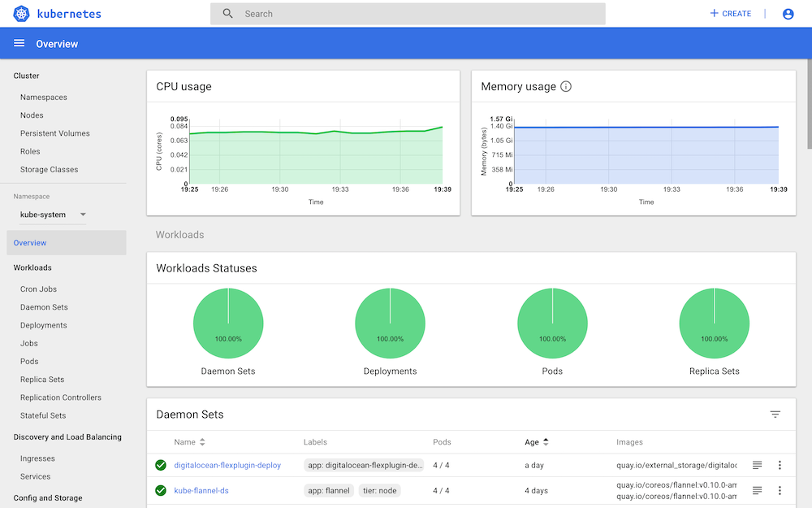This screenshot has width=812, height=508.
Task: Switch to the Nodes view
Action: 32,115
